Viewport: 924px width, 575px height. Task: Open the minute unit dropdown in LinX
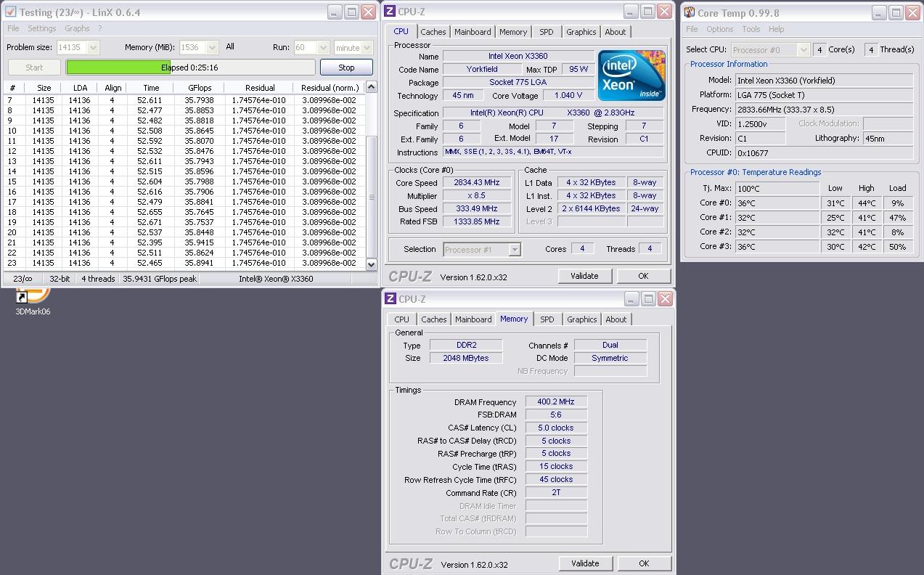click(367, 47)
